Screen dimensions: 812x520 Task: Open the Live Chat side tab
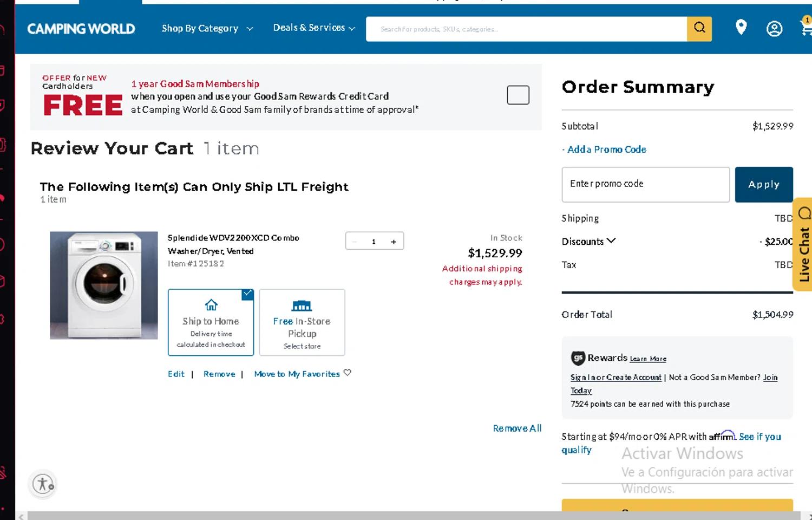coord(803,244)
